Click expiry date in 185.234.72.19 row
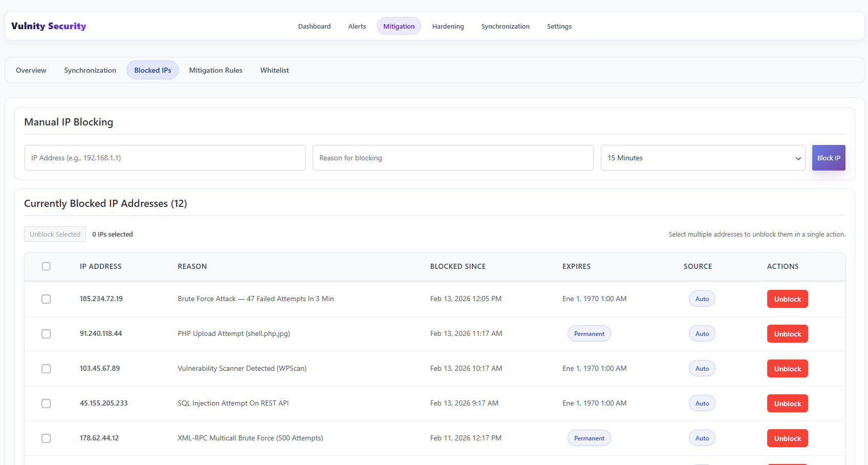The height and width of the screenshot is (465, 868). [594, 299]
